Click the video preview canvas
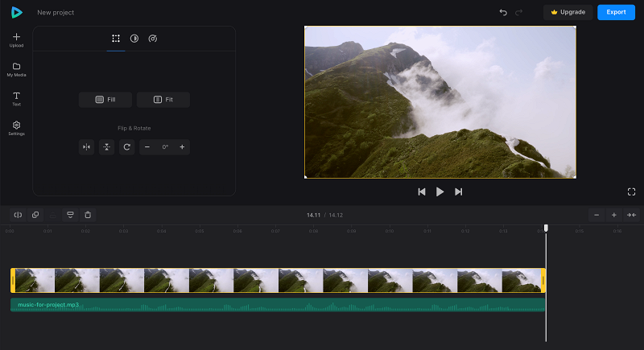Viewport: 644px width, 350px height. point(440,102)
